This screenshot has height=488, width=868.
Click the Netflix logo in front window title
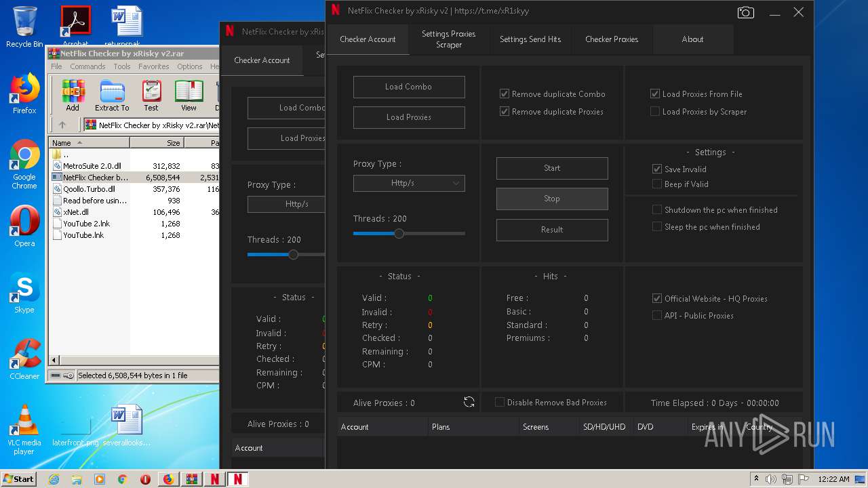[335, 11]
